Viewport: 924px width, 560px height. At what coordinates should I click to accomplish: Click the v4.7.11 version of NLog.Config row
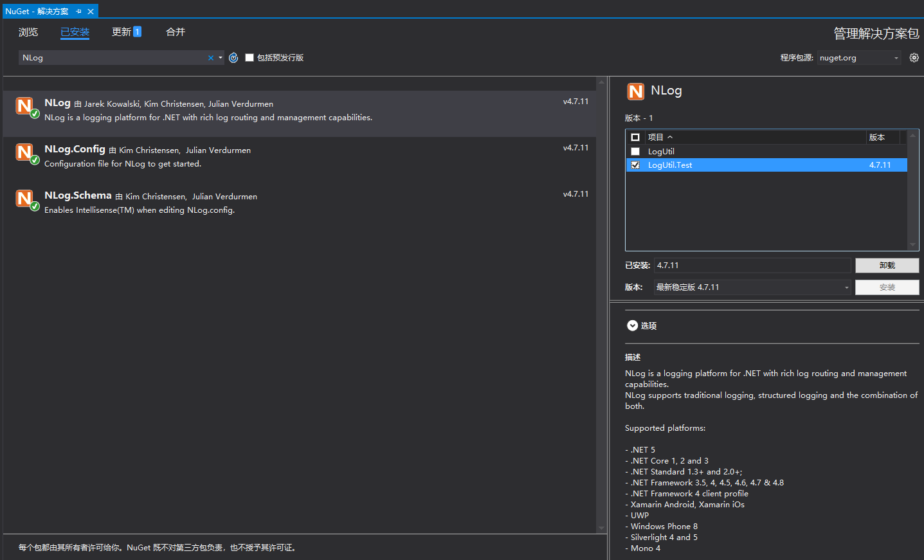[575, 148]
